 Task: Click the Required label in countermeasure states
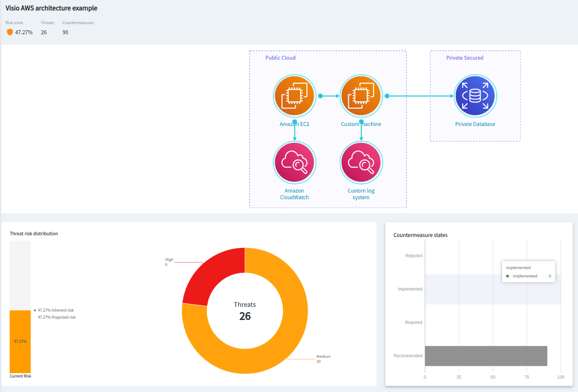click(x=413, y=323)
